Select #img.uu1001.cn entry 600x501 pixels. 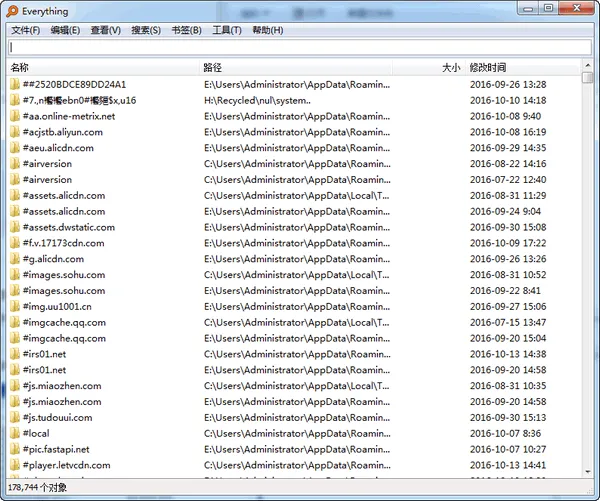[x=57, y=307]
